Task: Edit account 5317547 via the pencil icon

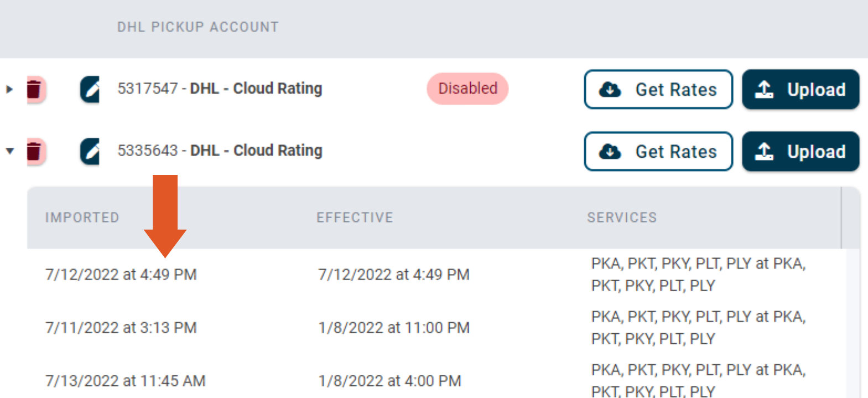Action: point(90,89)
